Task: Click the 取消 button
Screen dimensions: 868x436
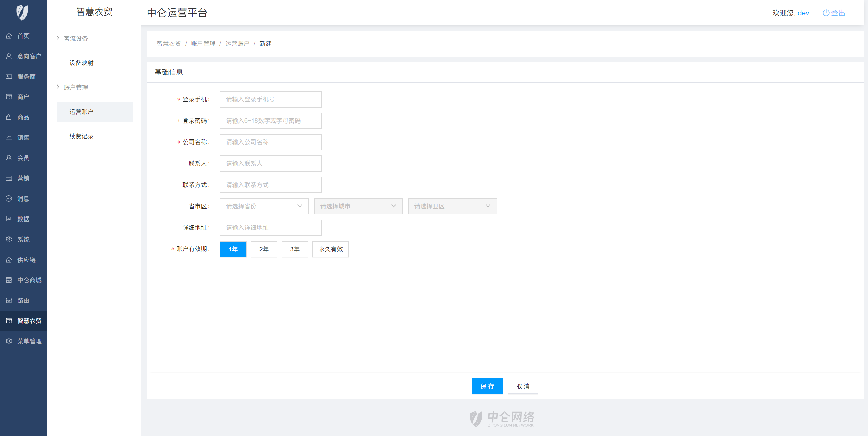Action: pos(522,386)
